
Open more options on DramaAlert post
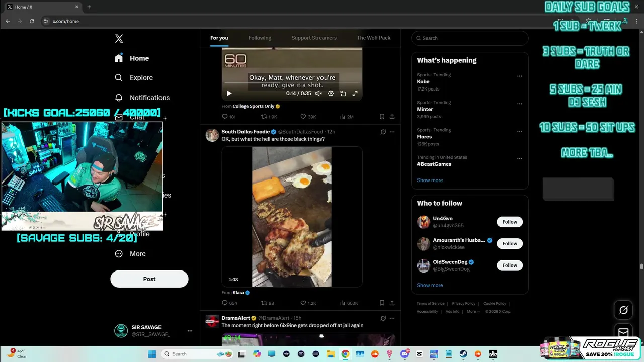pos(392,318)
